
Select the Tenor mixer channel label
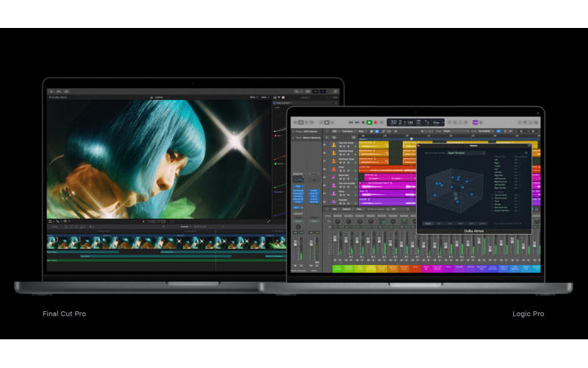coord(448,268)
